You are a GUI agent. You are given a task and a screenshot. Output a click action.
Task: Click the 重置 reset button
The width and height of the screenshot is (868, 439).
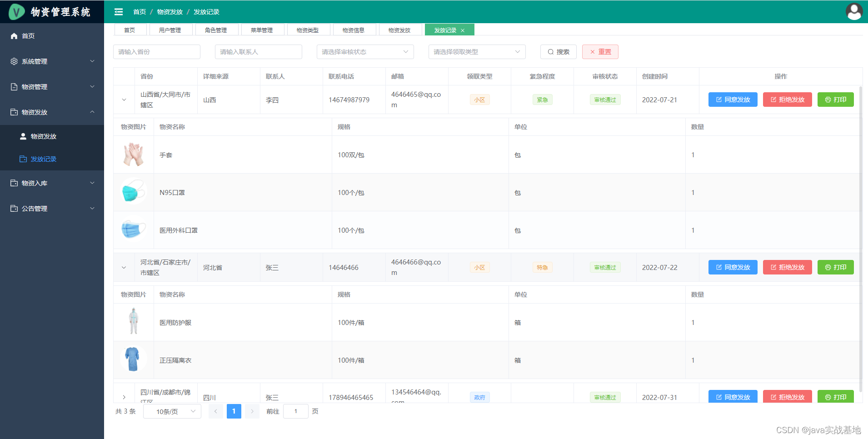600,52
